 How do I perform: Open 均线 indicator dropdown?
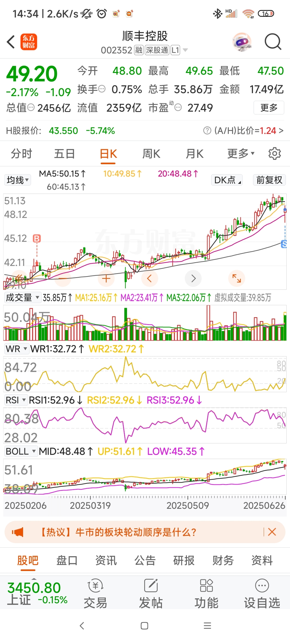(x=18, y=180)
